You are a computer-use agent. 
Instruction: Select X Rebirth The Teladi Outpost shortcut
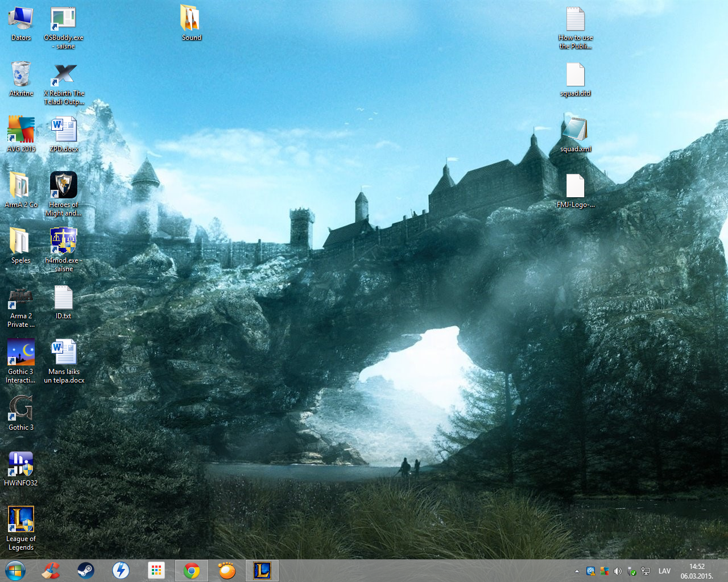[64, 83]
